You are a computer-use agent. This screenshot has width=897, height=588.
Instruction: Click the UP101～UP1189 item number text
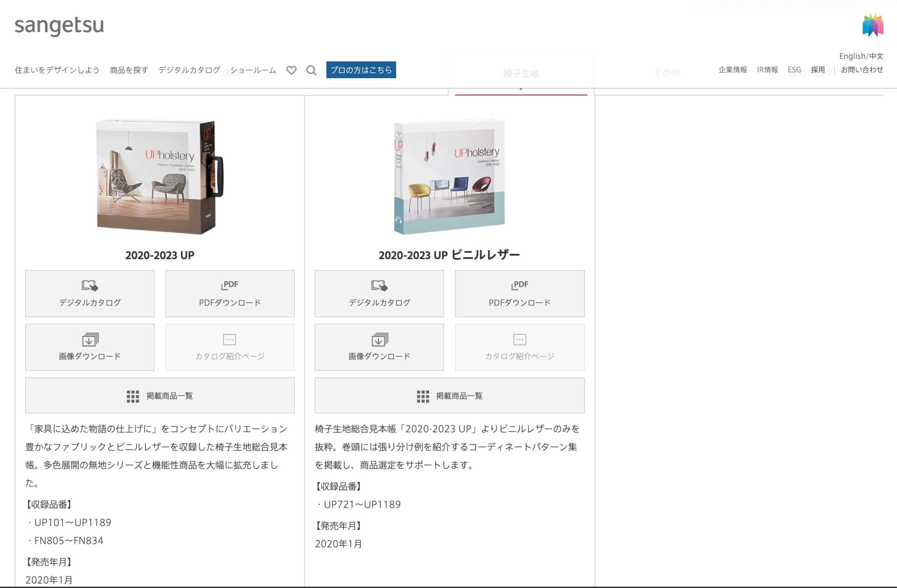(x=73, y=522)
